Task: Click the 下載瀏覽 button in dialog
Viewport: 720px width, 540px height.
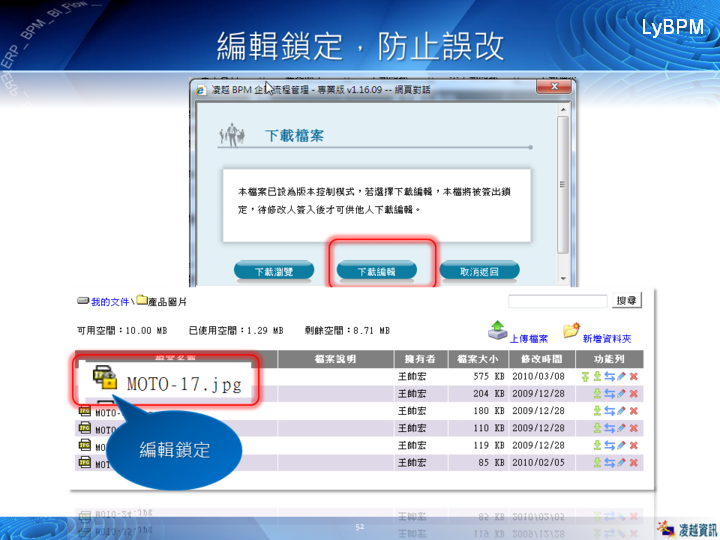Action: point(274,271)
